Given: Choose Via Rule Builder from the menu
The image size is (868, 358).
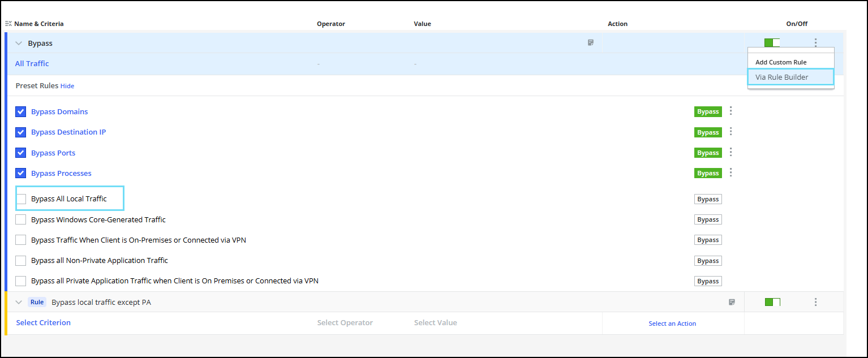Looking at the screenshot, I should pos(790,77).
